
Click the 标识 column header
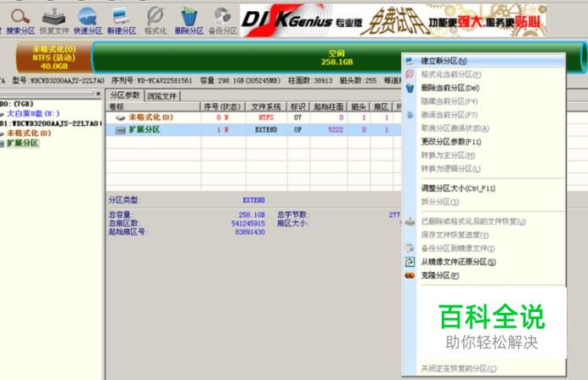tap(298, 107)
